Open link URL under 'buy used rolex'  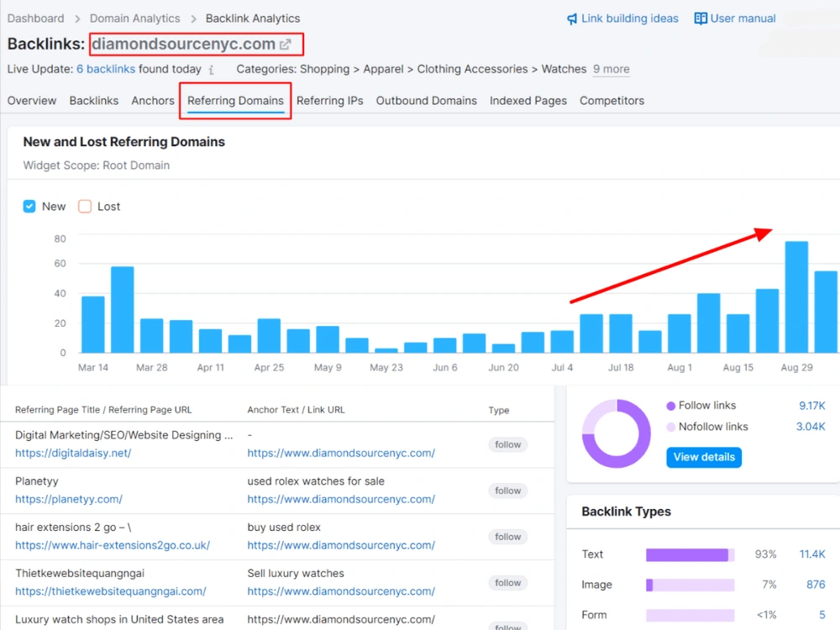341,545
